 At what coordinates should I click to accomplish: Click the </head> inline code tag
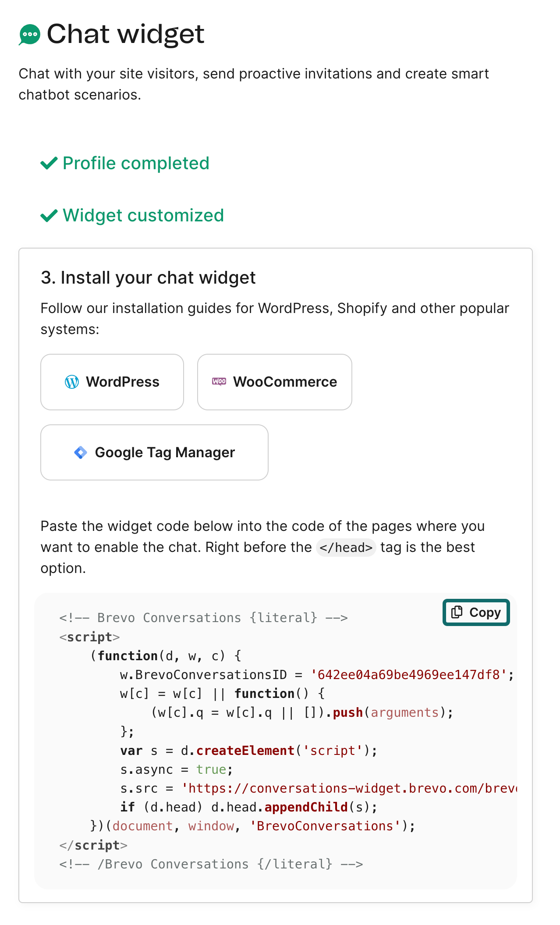coord(346,548)
